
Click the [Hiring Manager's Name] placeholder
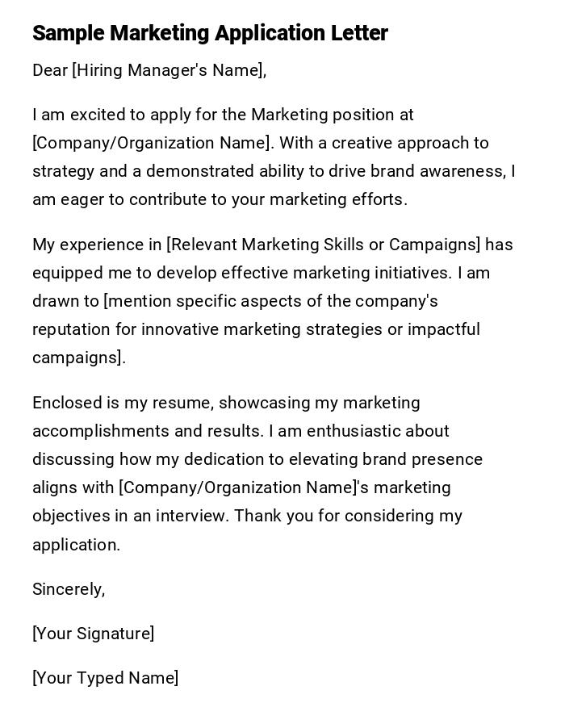(168, 71)
